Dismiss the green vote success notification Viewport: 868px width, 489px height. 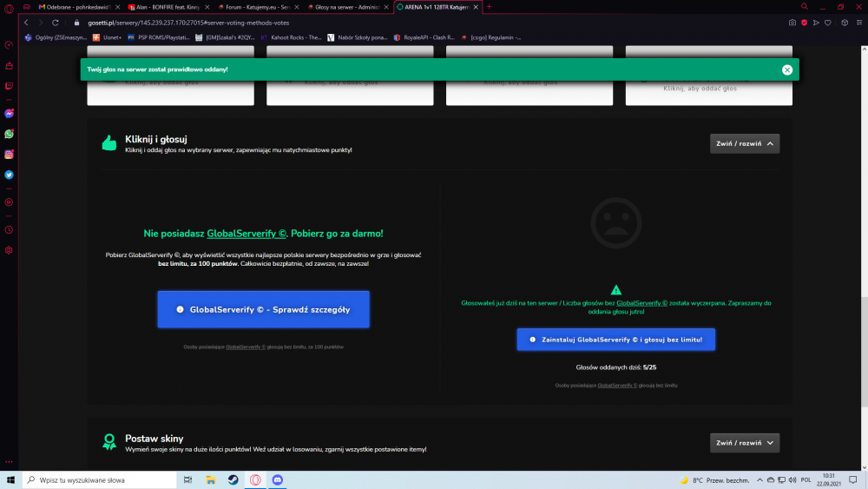click(786, 69)
